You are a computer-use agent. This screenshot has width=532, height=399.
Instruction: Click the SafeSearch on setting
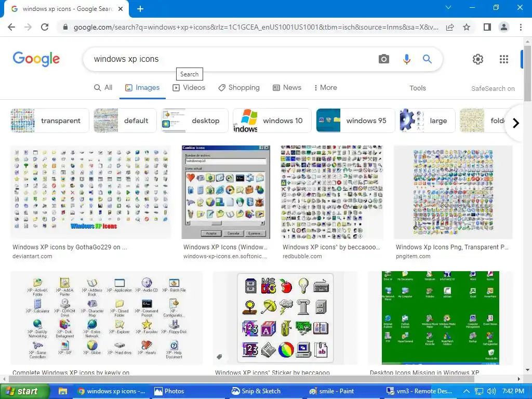coord(493,88)
